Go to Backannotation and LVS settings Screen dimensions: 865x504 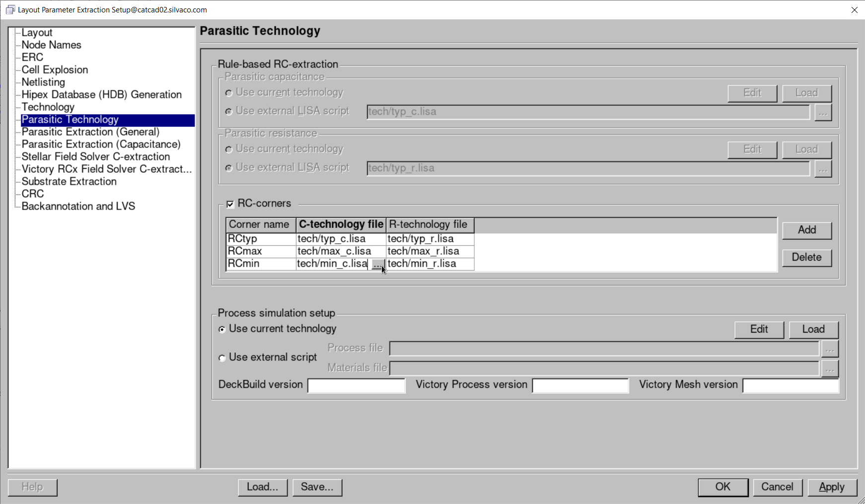[78, 207]
